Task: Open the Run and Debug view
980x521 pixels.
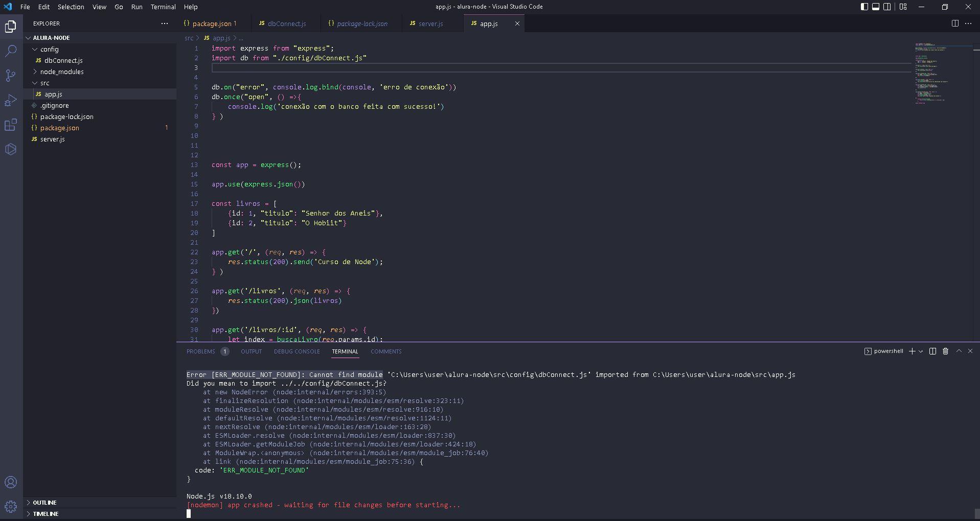Action: pyautogui.click(x=11, y=100)
